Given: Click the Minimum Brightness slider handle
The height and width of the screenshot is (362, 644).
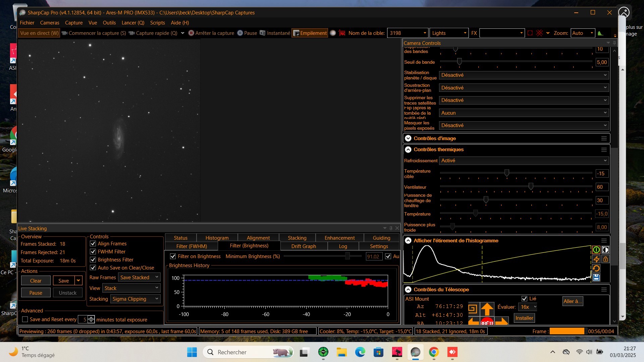Looking at the screenshot, I should (347, 256).
